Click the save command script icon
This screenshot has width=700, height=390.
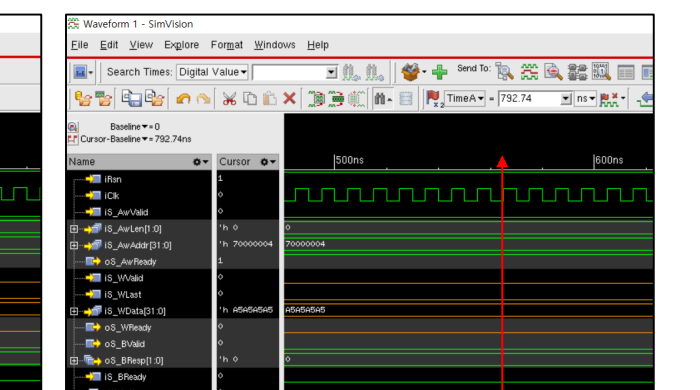[x=132, y=99]
